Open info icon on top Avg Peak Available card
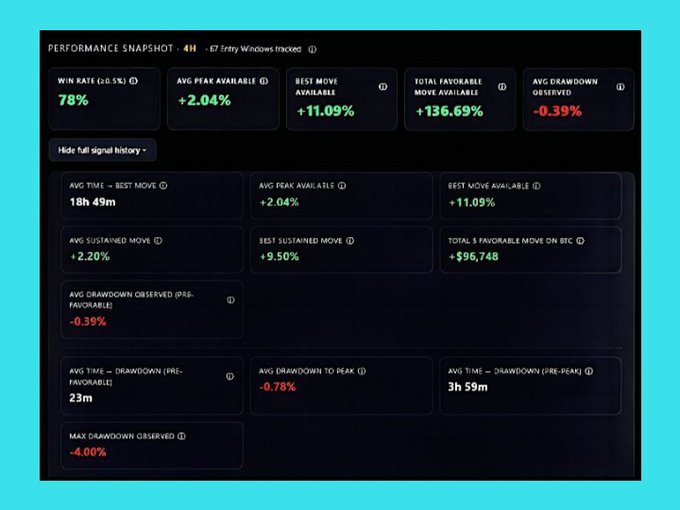Screen dimensions: 680x510 click(264, 81)
